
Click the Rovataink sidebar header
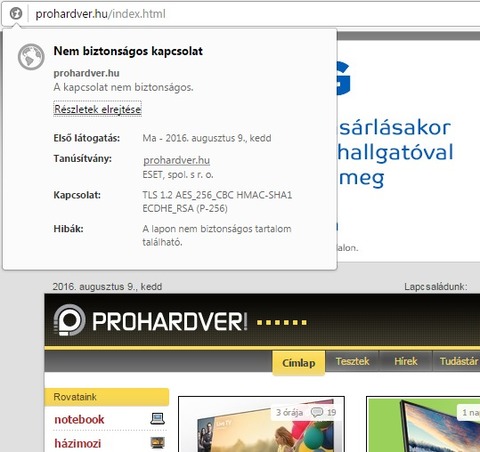107,397
